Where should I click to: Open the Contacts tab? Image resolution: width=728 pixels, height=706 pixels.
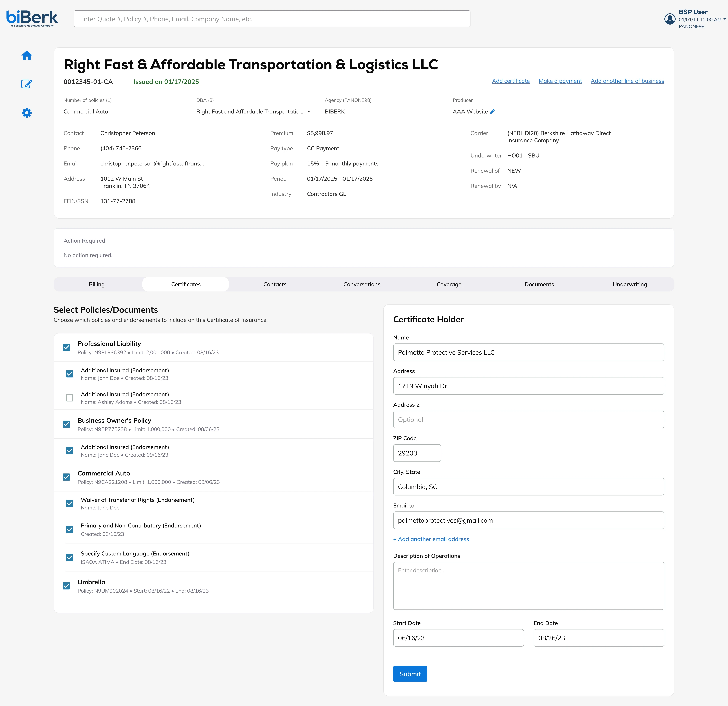(x=275, y=284)
